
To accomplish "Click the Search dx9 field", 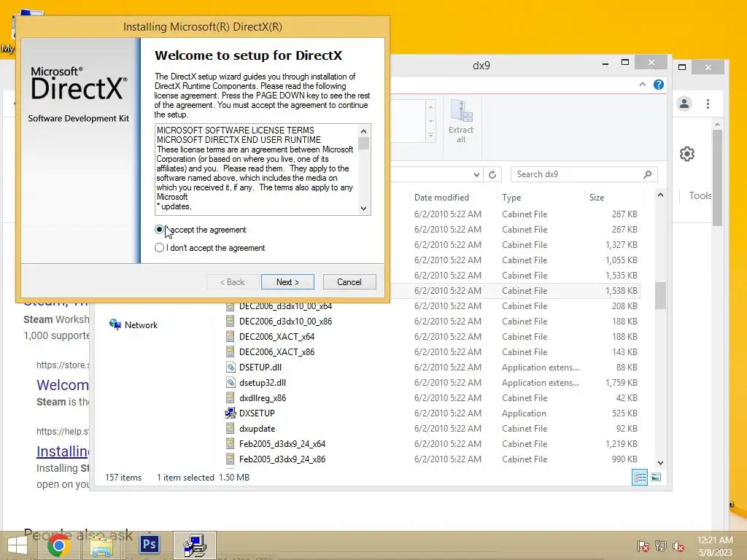I will [x=584, y=174].
